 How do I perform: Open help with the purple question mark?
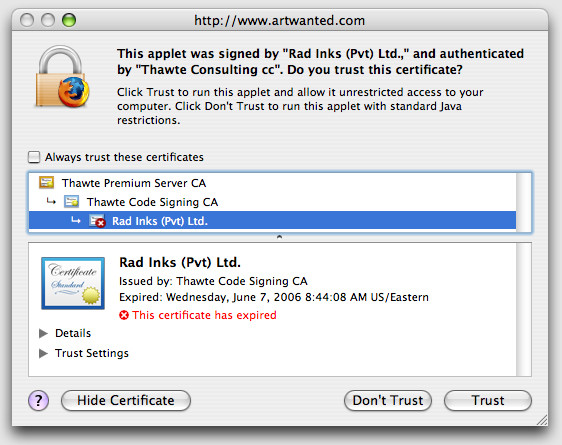pyautogui.click(x=38, y=400)
